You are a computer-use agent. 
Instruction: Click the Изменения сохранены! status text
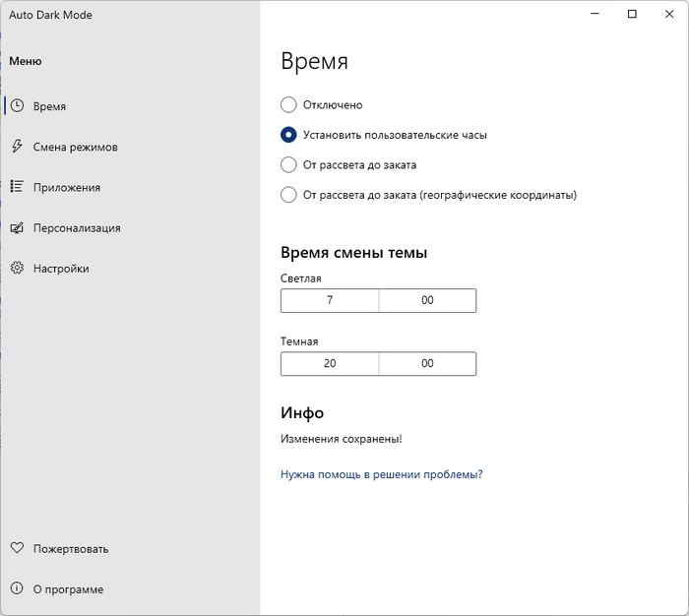coord(341,439)
